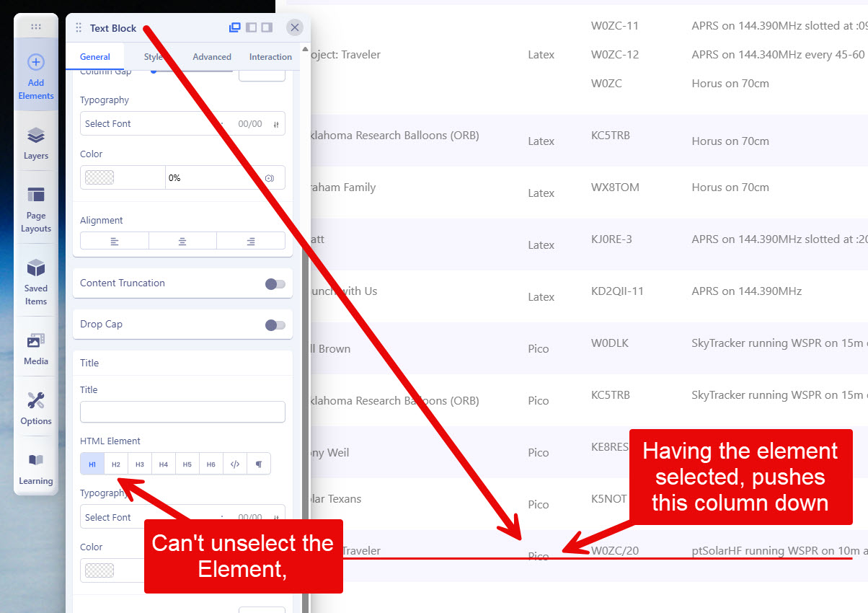868x613 pixels.
Task: Select H2 as the HTML element
Action: coord(116,464)
